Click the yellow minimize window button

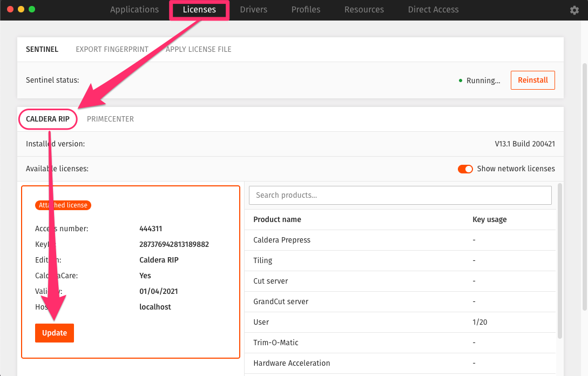[21, 9]
